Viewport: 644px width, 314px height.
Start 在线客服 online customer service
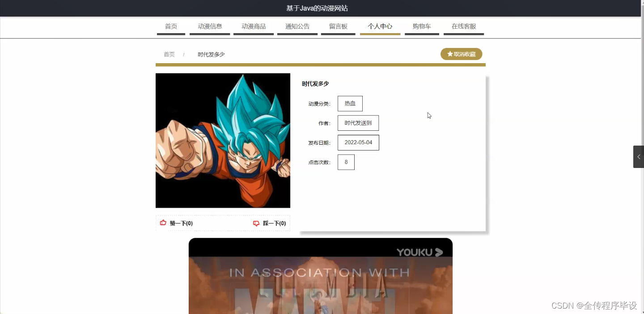[463, 26]
